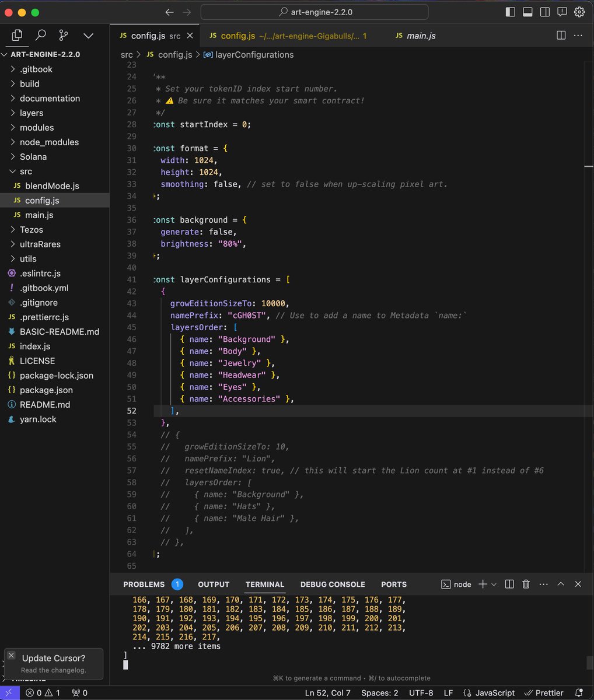Open README.md file
594x700 pixels.
55,404
